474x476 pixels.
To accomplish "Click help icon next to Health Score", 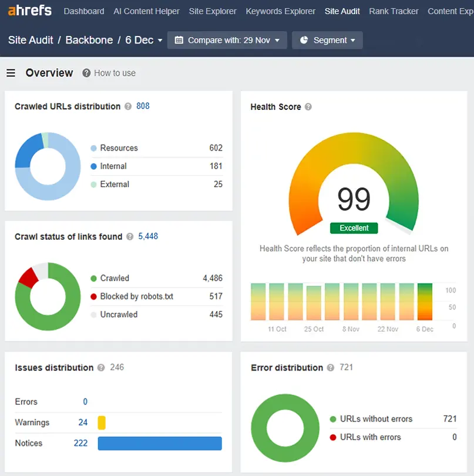I will pos(308,107).
